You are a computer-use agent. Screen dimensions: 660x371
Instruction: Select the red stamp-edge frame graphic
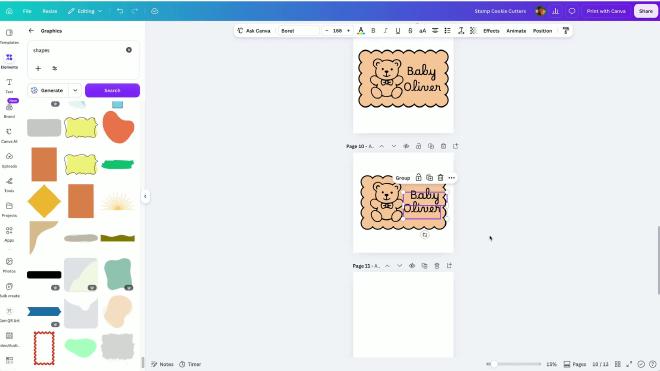tap(44, 348)
